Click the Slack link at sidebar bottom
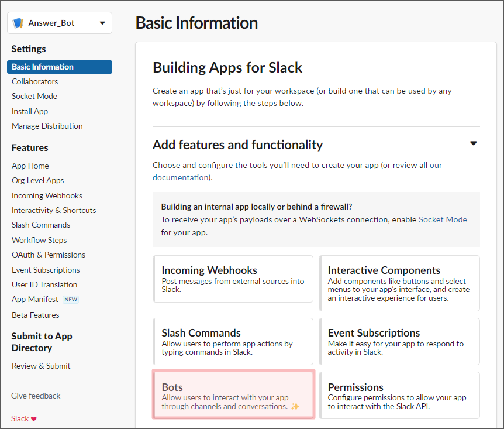The height and width of the screenshot is (429, 504). [x=20, y=418]
